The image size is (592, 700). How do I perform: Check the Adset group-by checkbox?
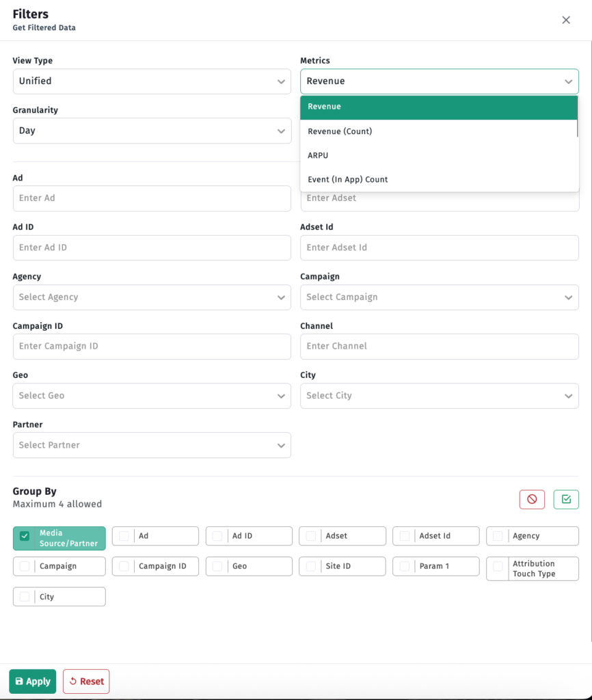coord(311,536)
